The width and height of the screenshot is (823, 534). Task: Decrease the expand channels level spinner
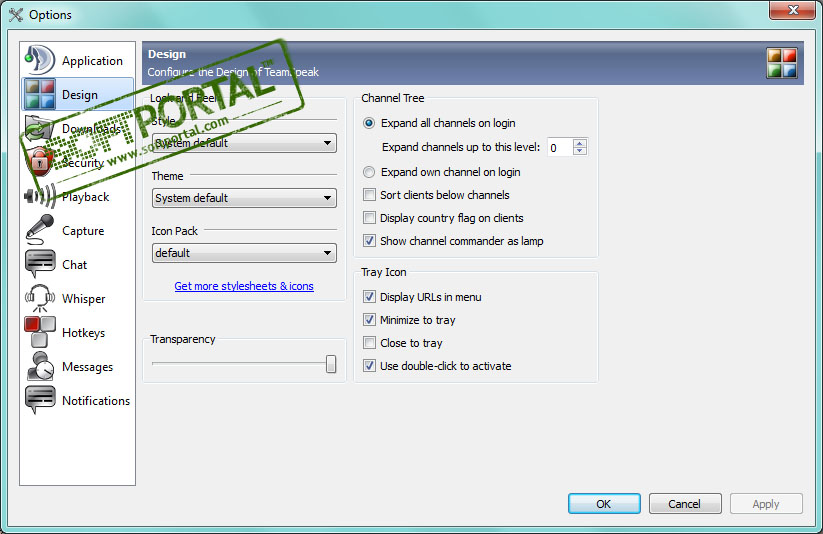[579, 151]
